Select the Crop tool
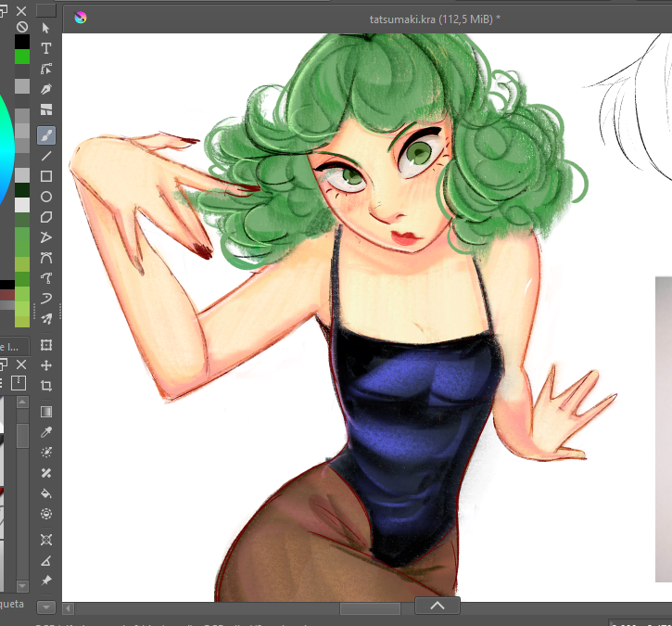This screenshot has width=672, height=626. (x=45, y=386)
